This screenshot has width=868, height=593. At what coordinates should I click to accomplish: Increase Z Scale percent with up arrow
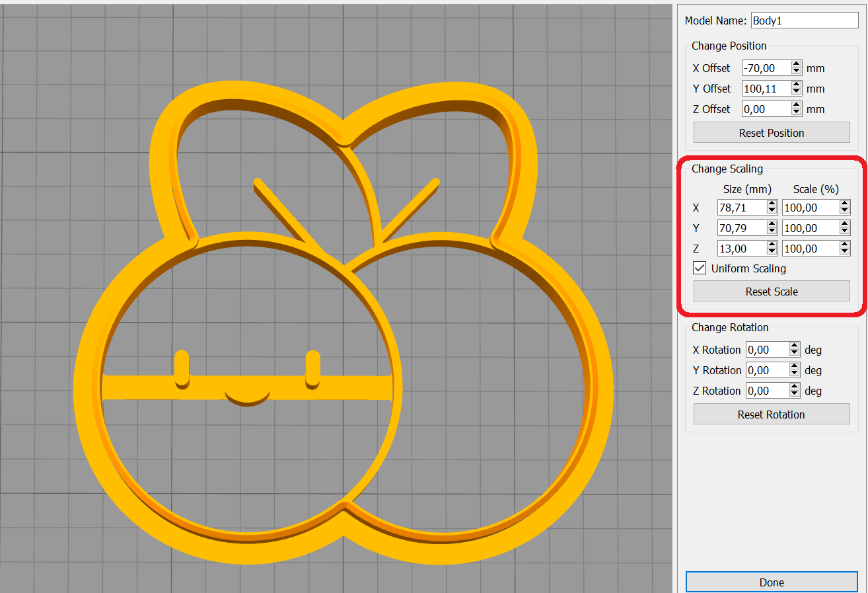coord(845,245)
